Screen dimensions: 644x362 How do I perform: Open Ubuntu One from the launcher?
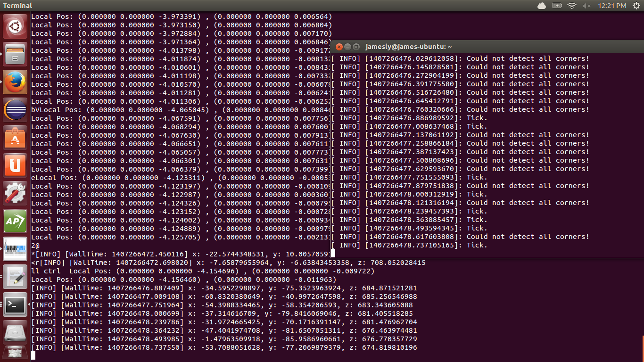[x=15, y=165]
